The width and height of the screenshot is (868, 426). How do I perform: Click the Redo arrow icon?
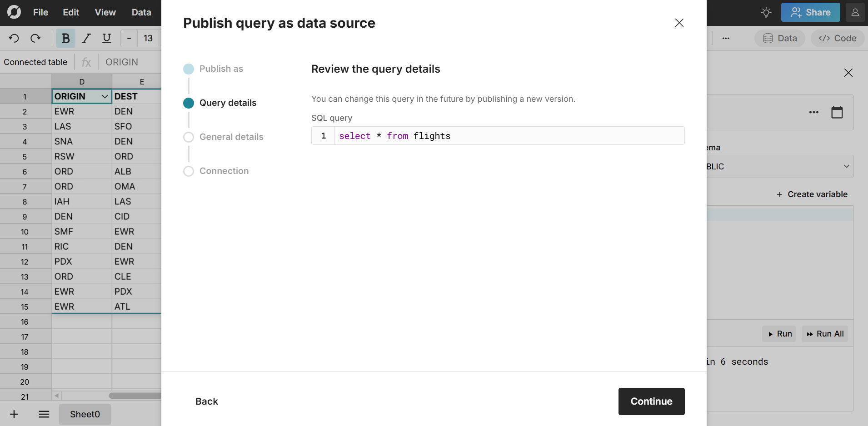(x=35, y=38)
